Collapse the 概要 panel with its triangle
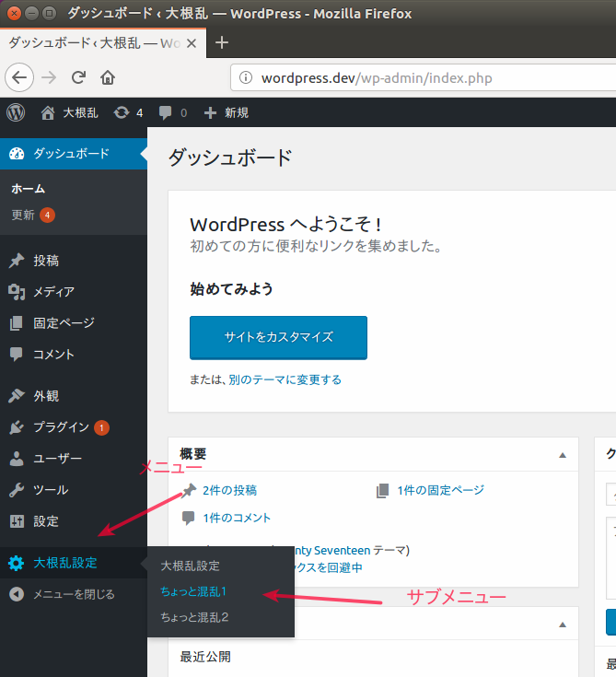The width and height of the screenshot is (616, 677). 563,455
